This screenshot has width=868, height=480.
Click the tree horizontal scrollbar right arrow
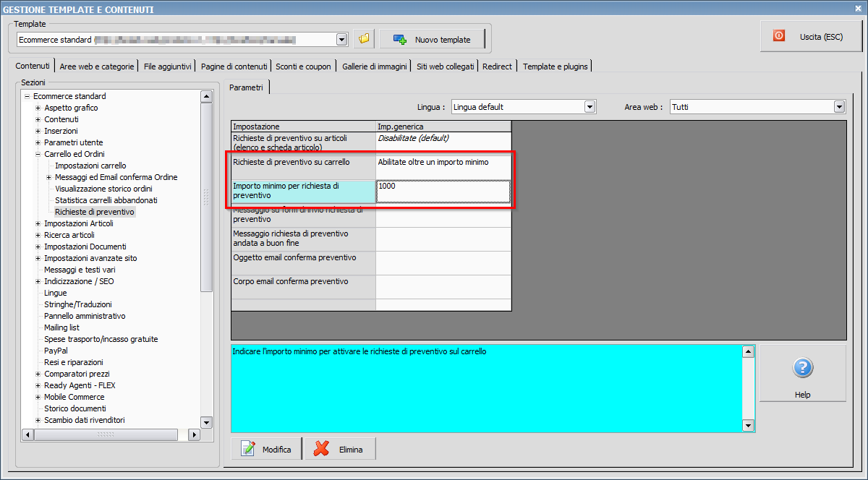click(x=194, y=434)
